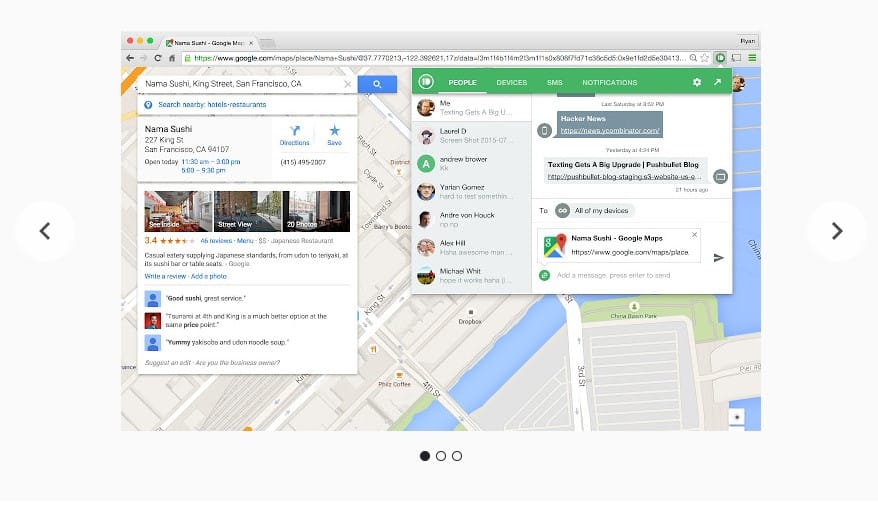Go to previous slide with left chevron
Image resolution: width=878 pixels, height=516 pixels.
click(x=45, y=231)
